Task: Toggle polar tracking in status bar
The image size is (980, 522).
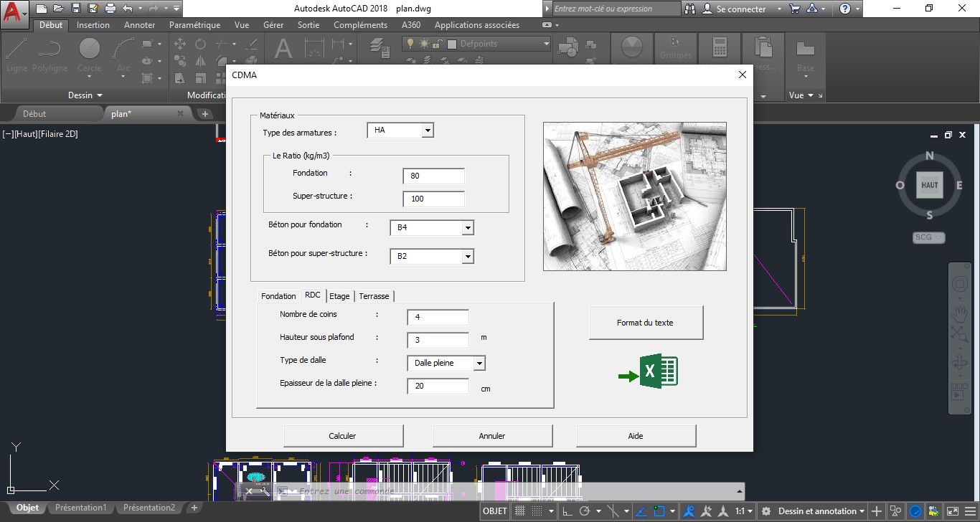Action: 584,511
